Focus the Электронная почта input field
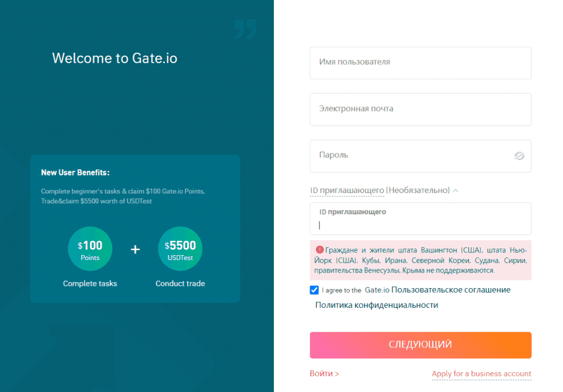 pyautogui.click(x=421, y=109)
